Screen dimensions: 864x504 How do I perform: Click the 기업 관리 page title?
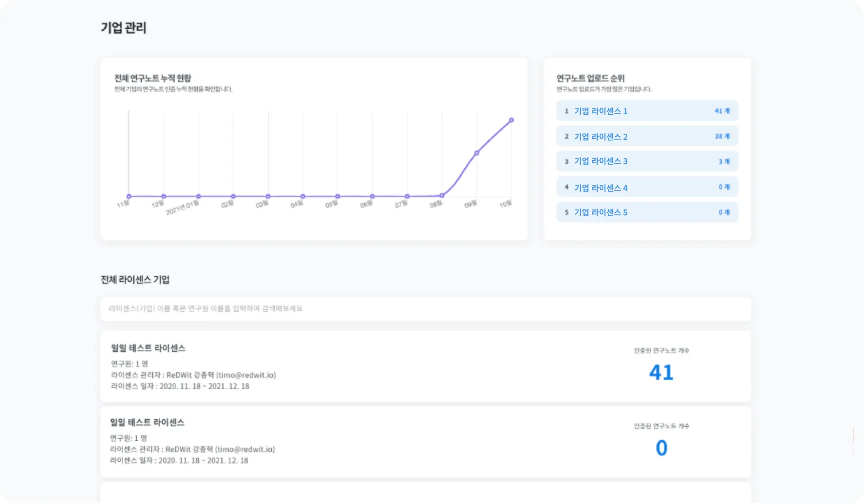tap(124, 28)
